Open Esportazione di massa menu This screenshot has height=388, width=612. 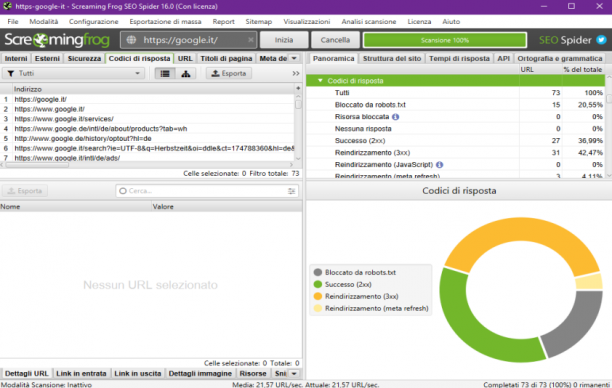(165, 21)
